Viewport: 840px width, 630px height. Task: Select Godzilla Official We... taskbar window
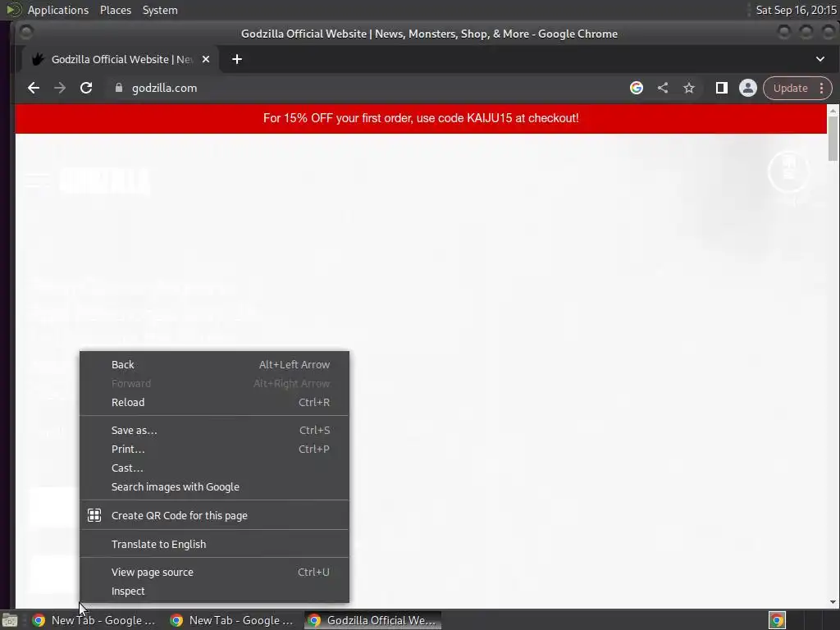coord(373,620)
